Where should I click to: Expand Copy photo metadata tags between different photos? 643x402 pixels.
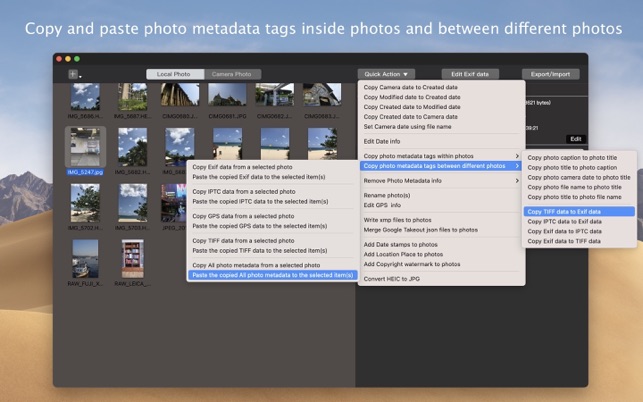click(x=441, y=166)
